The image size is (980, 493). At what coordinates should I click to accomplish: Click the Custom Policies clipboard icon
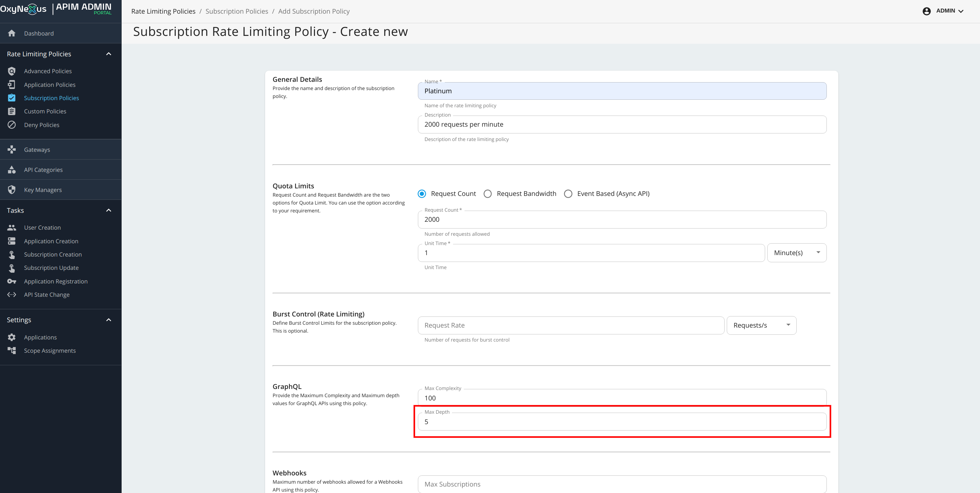11,111
